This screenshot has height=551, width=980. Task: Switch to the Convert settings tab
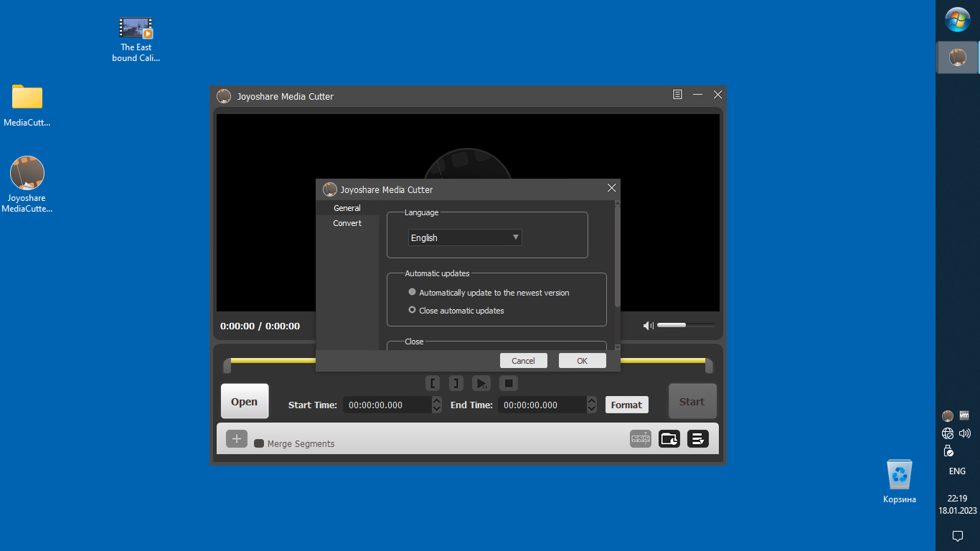[347, 223]
